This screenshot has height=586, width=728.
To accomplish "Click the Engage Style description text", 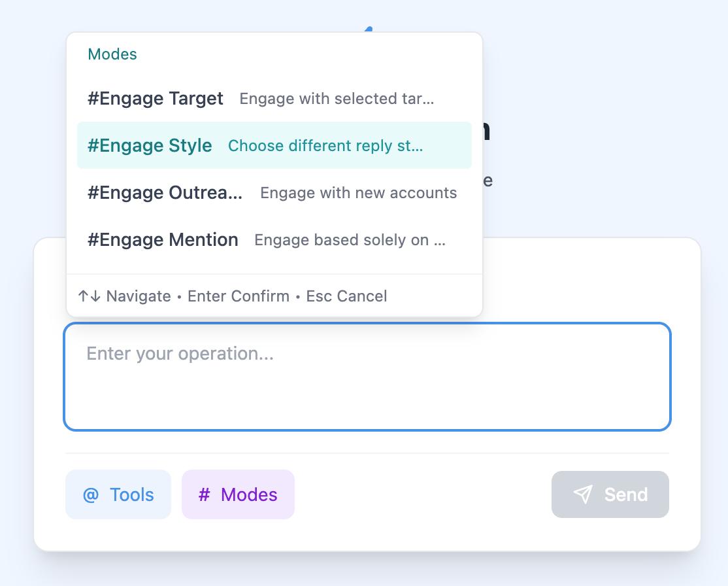I will (325, 146).
